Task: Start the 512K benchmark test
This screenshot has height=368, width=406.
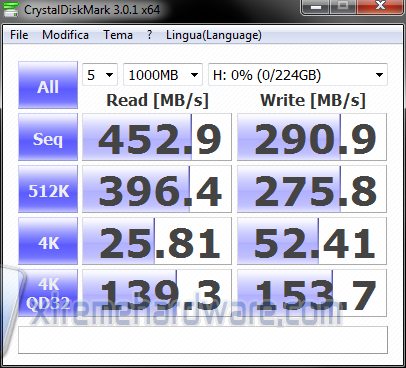Action: pos(48,189)
